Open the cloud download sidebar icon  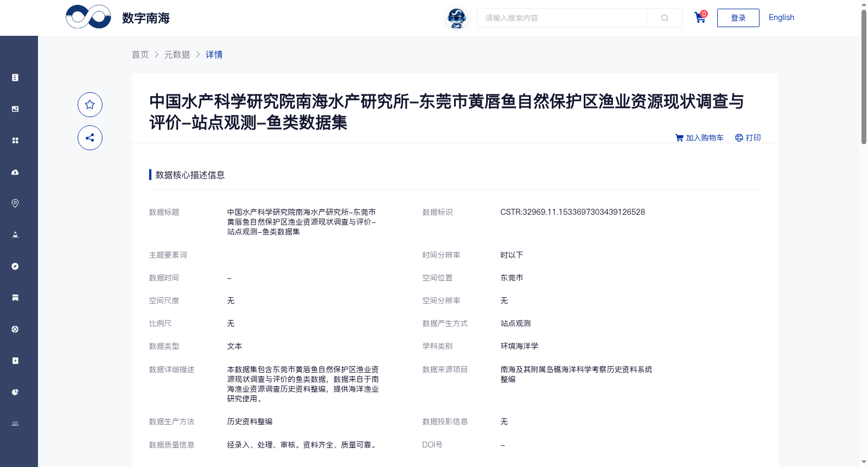pos(15,172)
